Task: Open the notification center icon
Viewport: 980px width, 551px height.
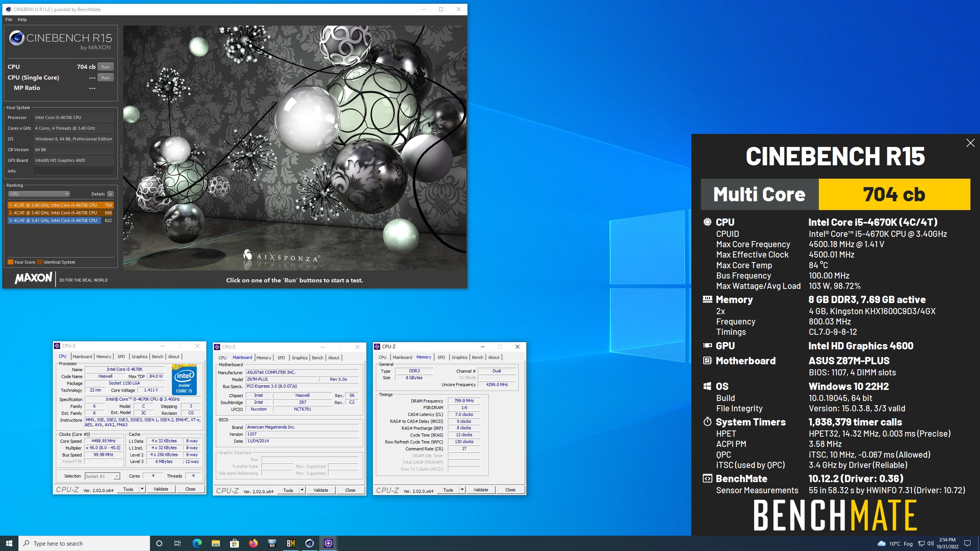Action: pyautogui.click(x=967, y=543)
